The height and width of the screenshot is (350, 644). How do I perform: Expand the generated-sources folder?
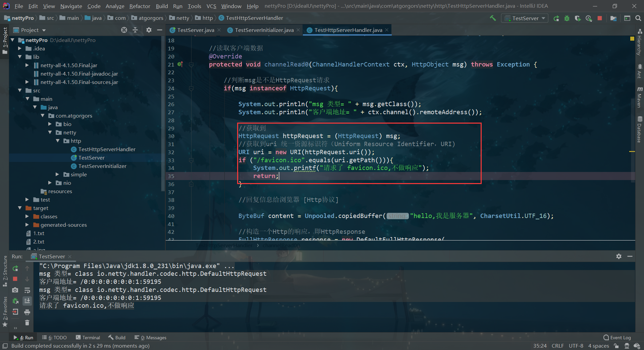pyautogui.click(x=27, y=225)
